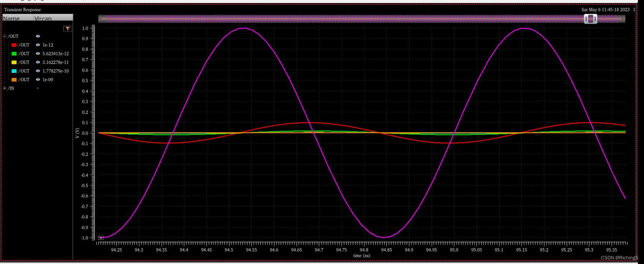Click the V (V) y-axis label
Screen dimensions: 644x264
tap(77, 133)
